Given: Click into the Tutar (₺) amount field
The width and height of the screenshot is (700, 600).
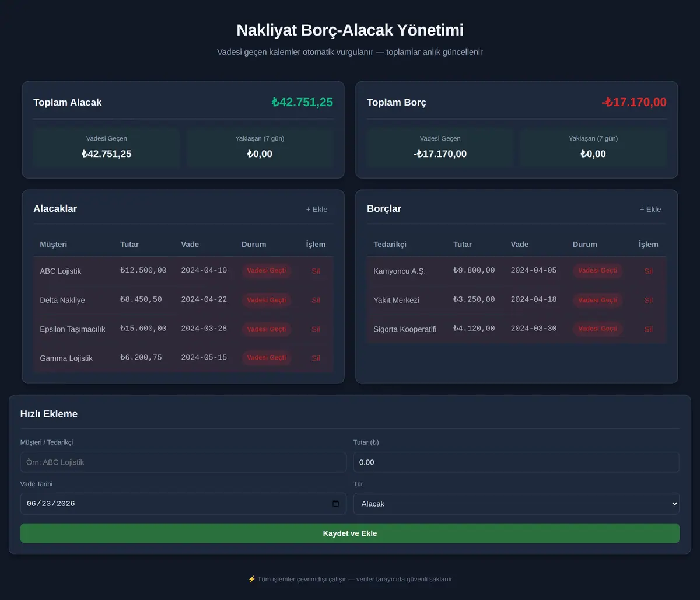Looking at the screenshot, I should pyautogui.click(x=516, y=462).
